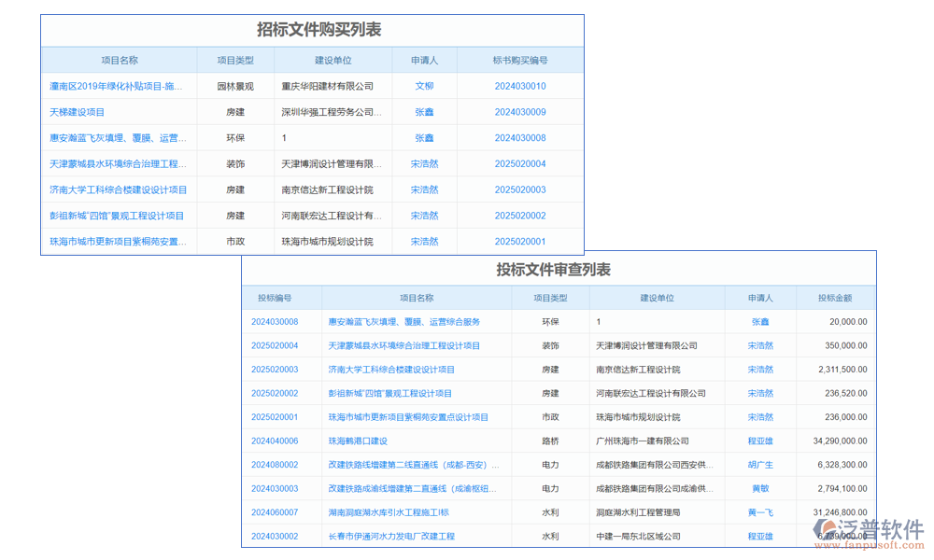Click 宋浩然 for 天津蒙城县水环境综合治理工程

[x=424, y=163]
